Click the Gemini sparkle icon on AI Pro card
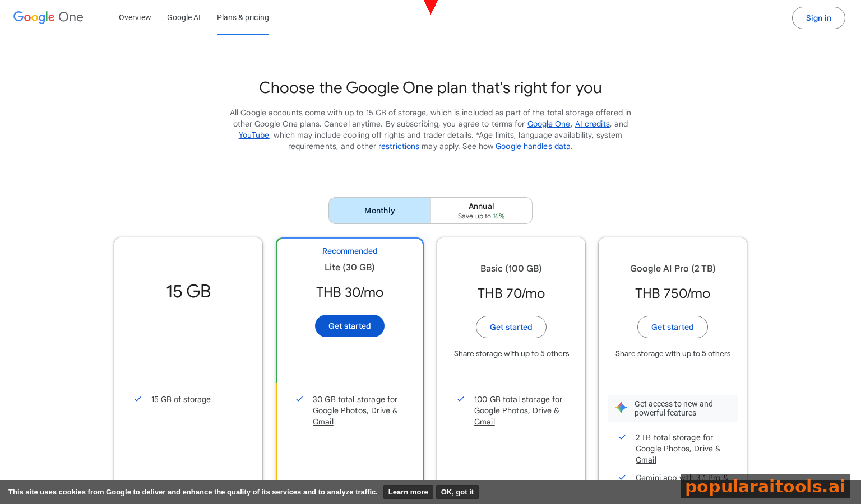Image resolution: width=861 pixels, height=504 pixels. (621, 408)
